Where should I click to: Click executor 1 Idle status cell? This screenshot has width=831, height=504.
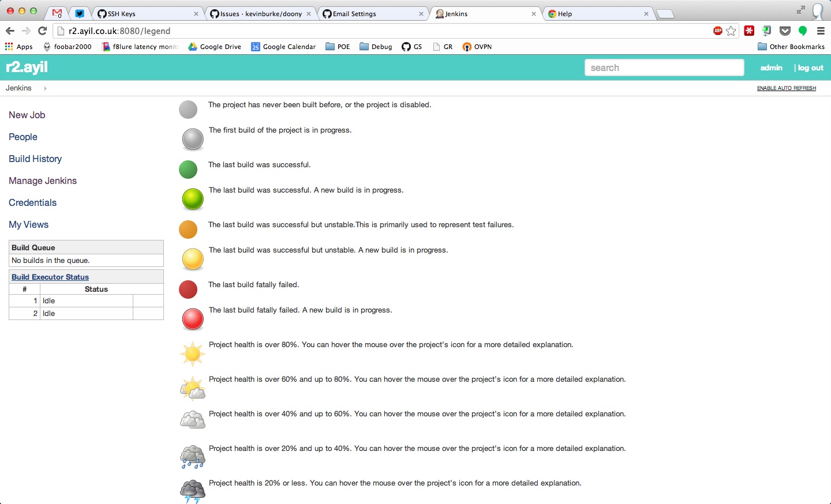point(87,301)
